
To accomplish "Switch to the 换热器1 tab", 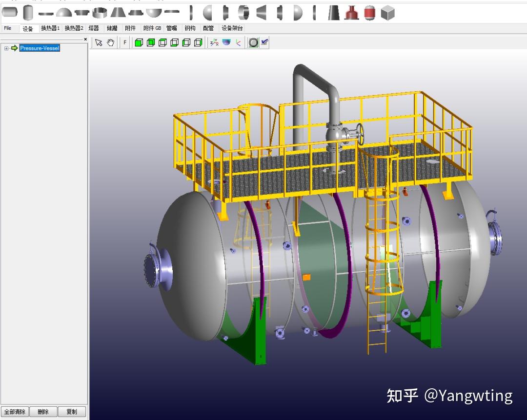I will coord(50,28).
